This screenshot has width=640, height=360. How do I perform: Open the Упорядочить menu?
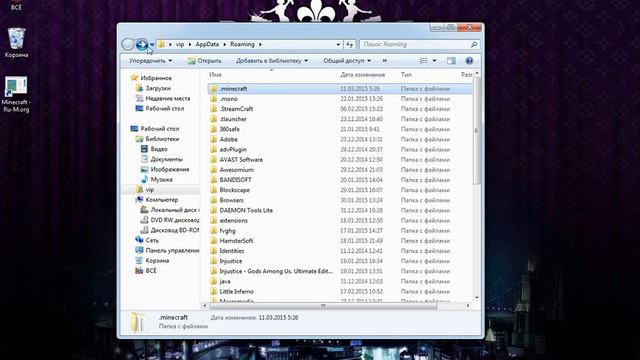tap(150, 61)
